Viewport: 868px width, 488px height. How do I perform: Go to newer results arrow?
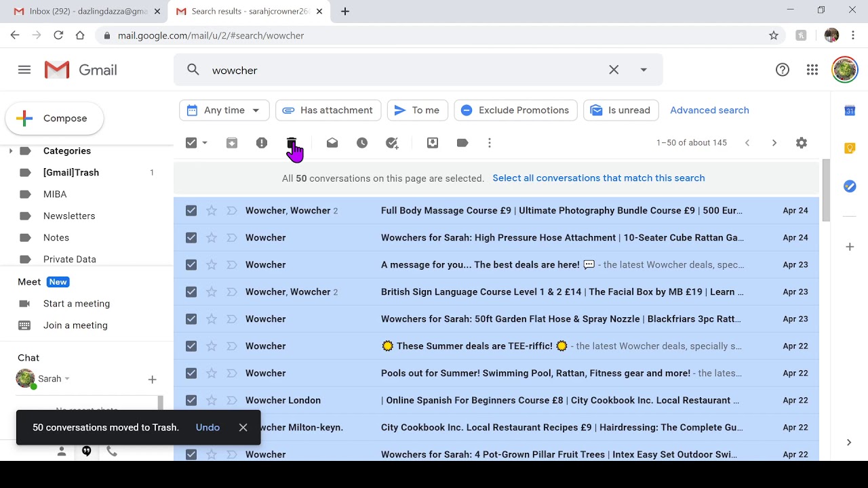[x=747, y=143]
